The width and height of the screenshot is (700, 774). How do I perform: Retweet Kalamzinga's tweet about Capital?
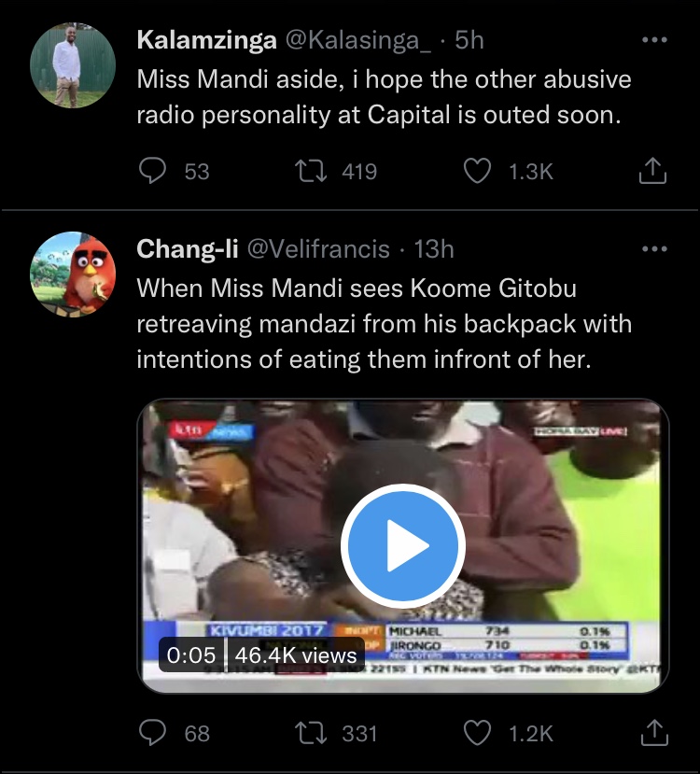pyautogui.click(x=310, y=171)
